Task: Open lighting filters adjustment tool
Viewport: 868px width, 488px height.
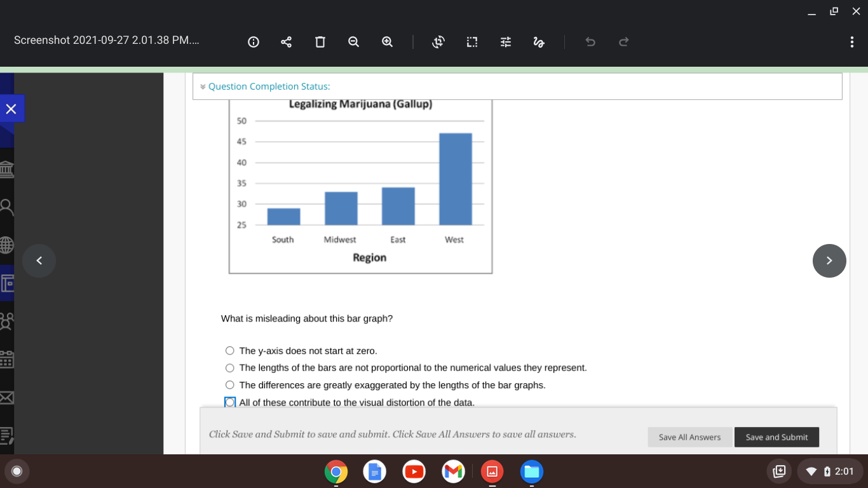Action: pyautogui.click(x=506, y=42)
